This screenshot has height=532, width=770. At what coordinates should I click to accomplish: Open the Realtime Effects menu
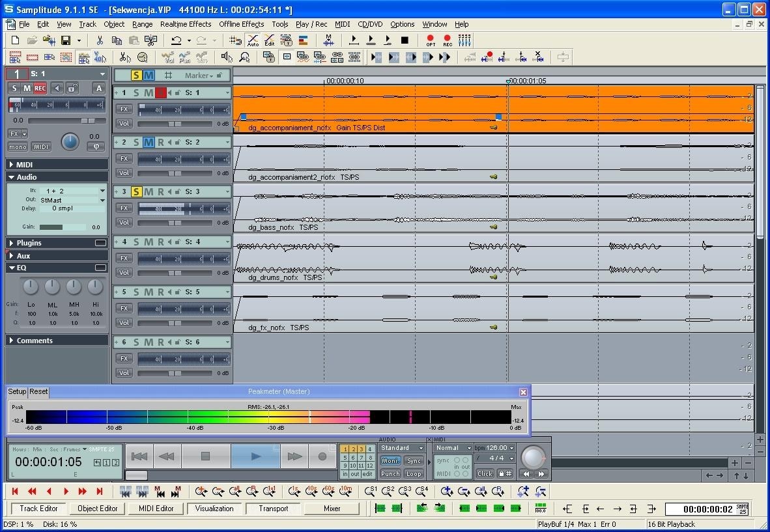pos(186,24)
